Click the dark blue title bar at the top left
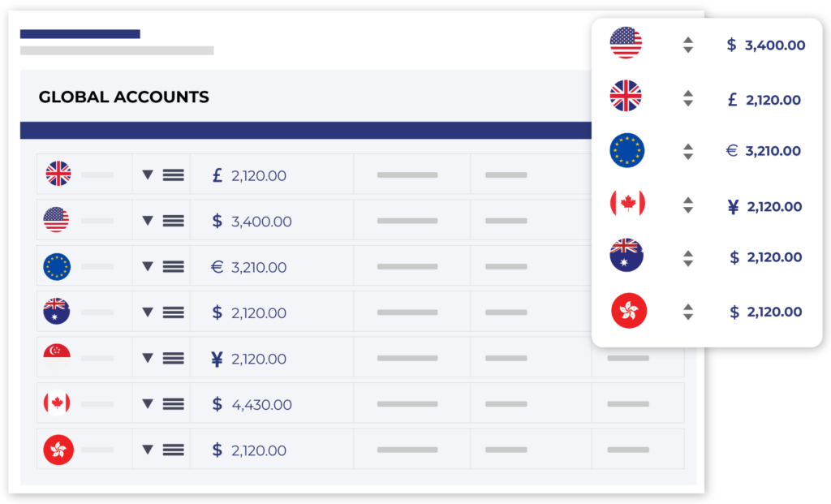 tap(80, 34)
